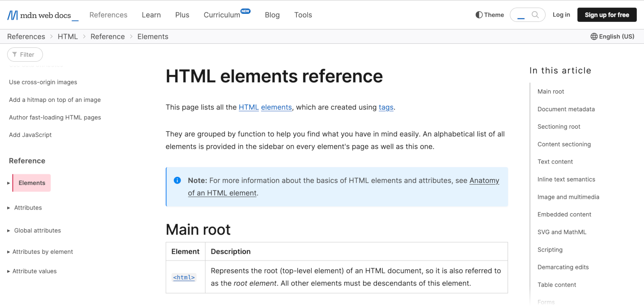This screenshot has width=644, height=307.
Task: Jump to Embedded content section
Action: (x=564, y=214)
